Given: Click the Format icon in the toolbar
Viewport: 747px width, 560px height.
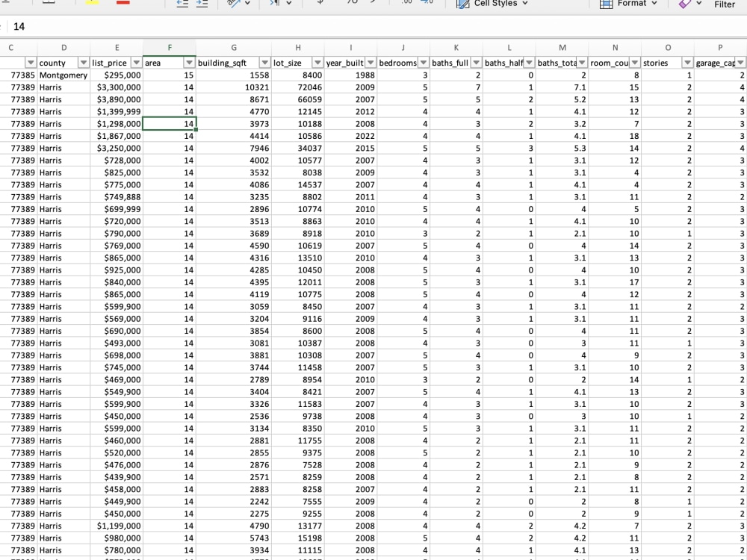Looking at the screenshot, I should (x=606, y=4).
